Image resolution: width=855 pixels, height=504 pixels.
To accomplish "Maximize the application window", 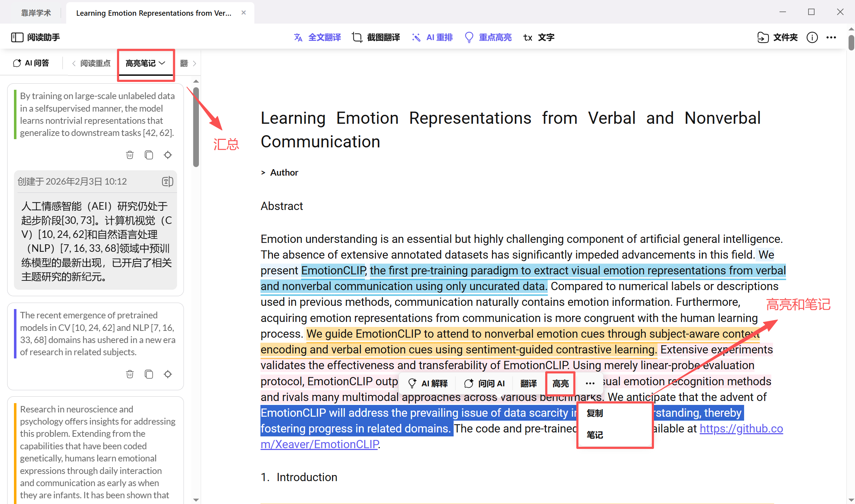I will [x=811, y=12].
